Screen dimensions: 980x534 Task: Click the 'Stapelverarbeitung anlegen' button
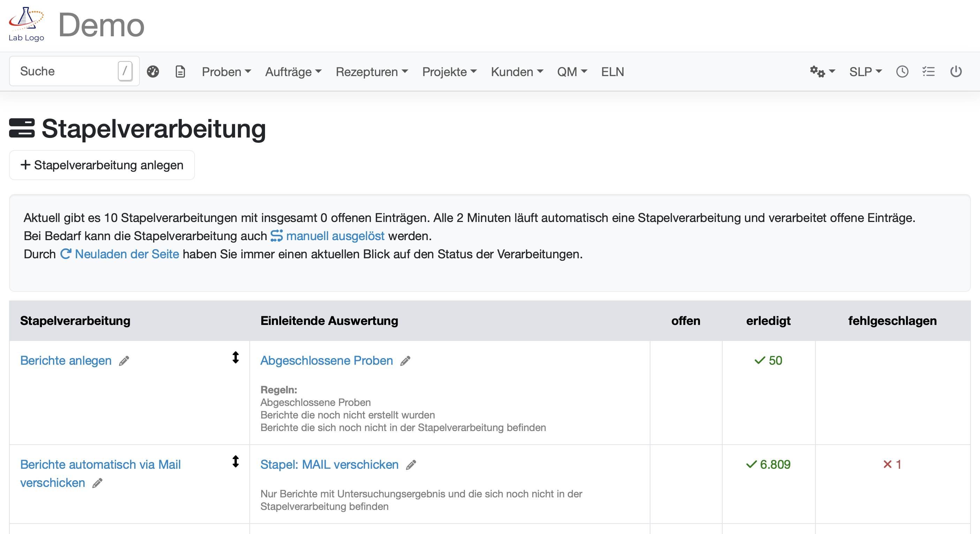pos(101,165)
